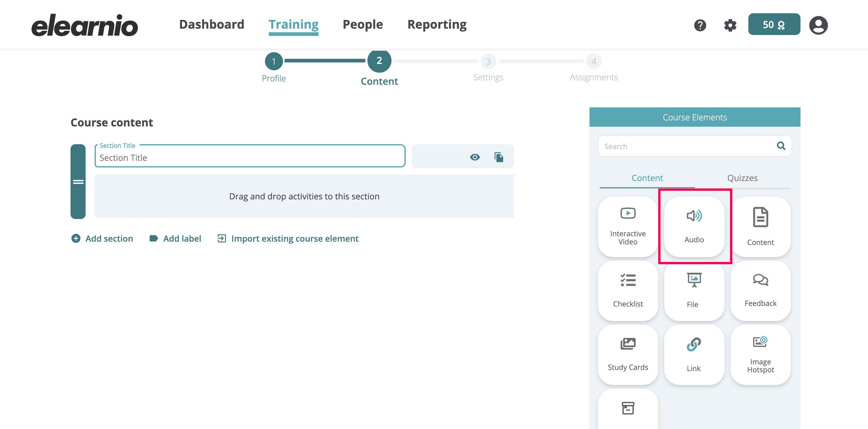The image size is (868, 429).
Task: Click the Section Title input field
Action: (x=250, y=156)
